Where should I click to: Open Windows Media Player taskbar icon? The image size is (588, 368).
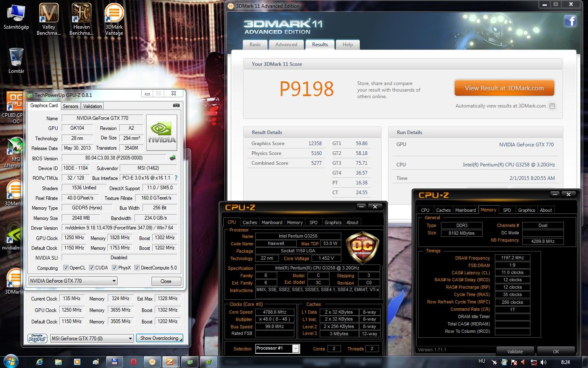click(77, 362)
